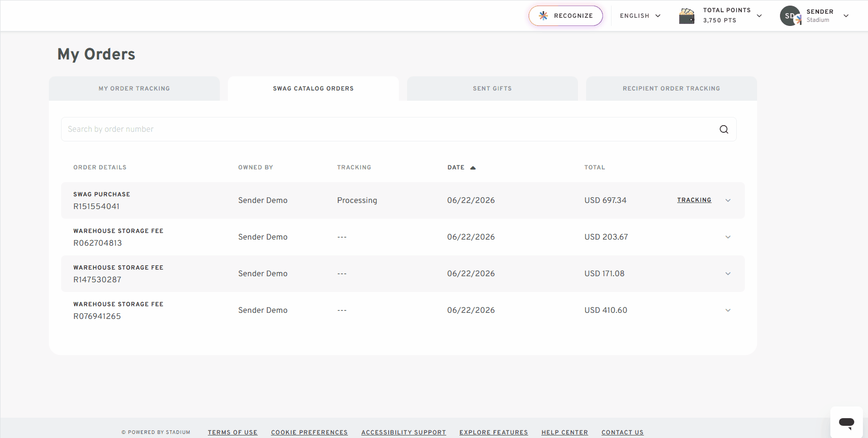Open the chat widget bubble
Image resolution: width=868 pixels, height=438 pixels.
[x=847, y=422]
